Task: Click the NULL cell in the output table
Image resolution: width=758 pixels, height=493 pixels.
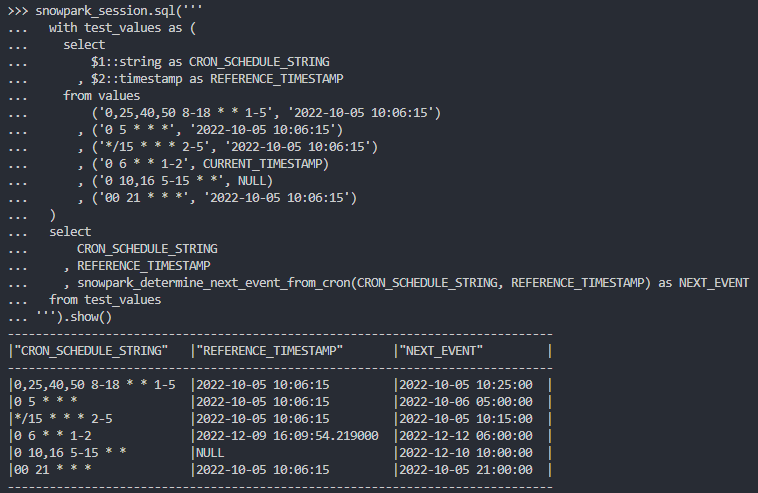Action: coord(210,452)
